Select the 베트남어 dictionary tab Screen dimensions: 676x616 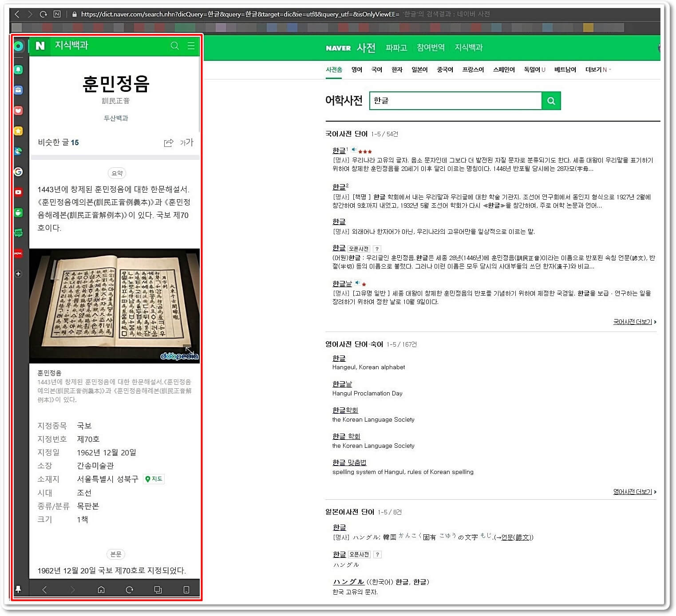coord(565,70)
